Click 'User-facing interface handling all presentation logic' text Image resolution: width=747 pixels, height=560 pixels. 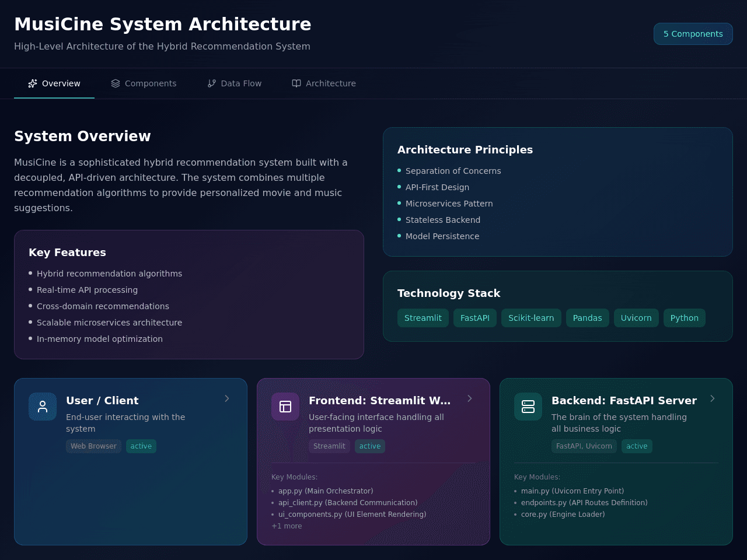[x=376, y=423]
